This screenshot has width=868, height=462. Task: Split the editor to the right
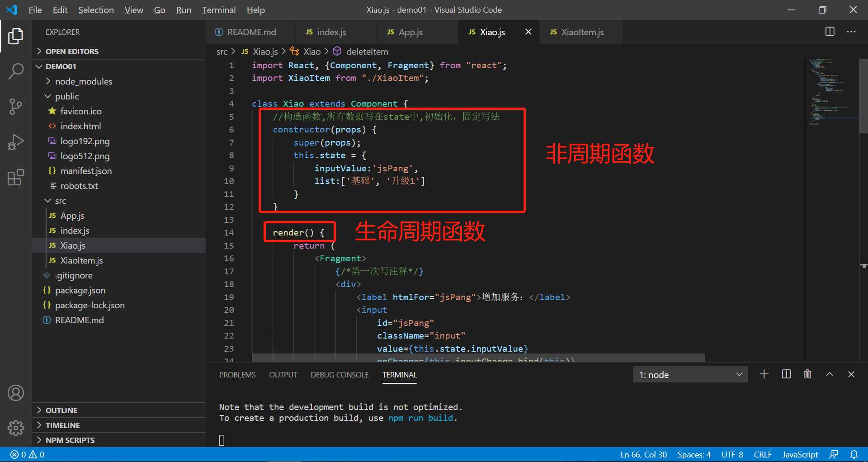tap(830, 32)
